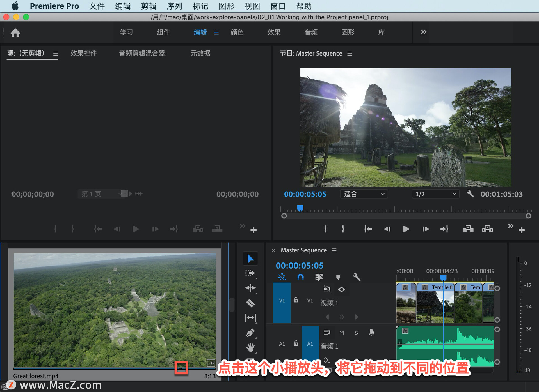539x392 pixels.
Task: Select the Slip tool
Action: point(250,318)
